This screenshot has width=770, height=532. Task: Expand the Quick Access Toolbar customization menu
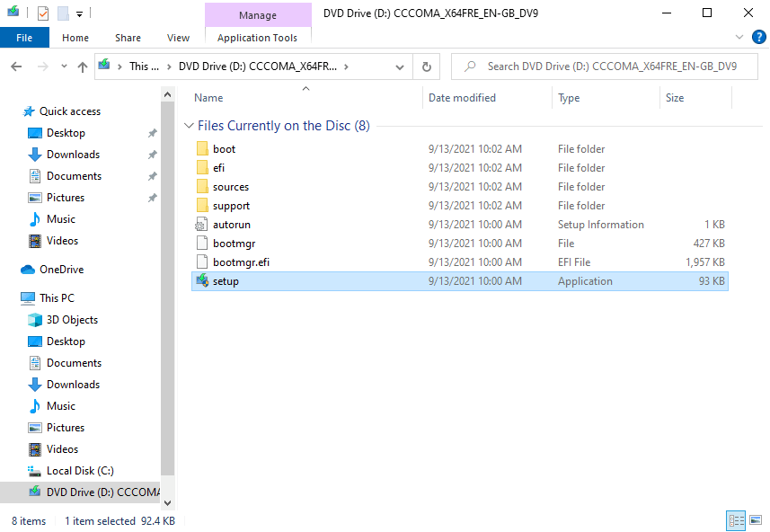77,13
